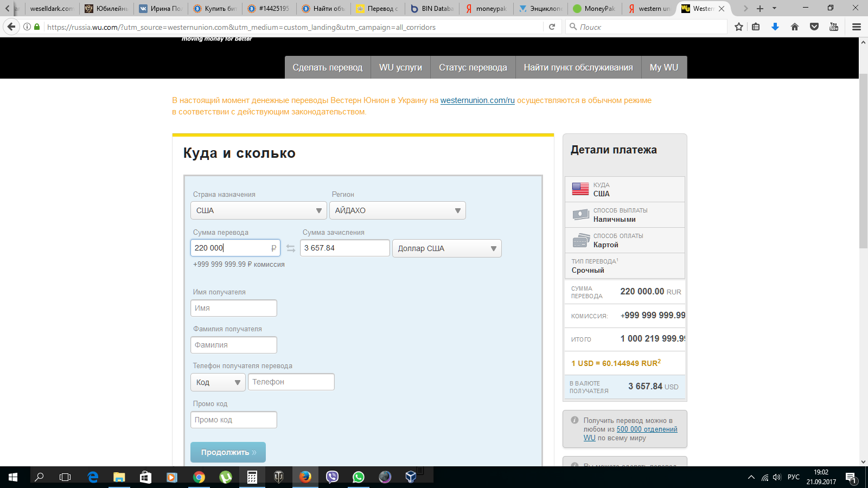Click the page vertical scrollbar thumb
The image size is (868, 488).
click(x=863, y=160)
